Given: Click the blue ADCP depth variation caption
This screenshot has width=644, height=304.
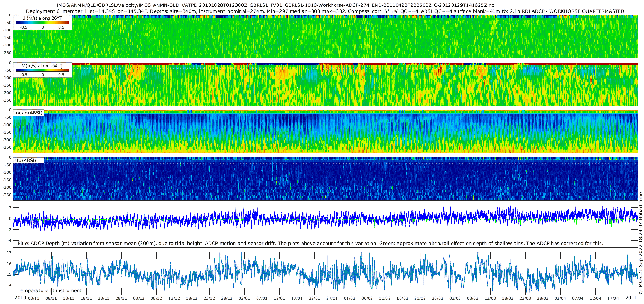Looking at the screenshot, I should pos(310,244).
